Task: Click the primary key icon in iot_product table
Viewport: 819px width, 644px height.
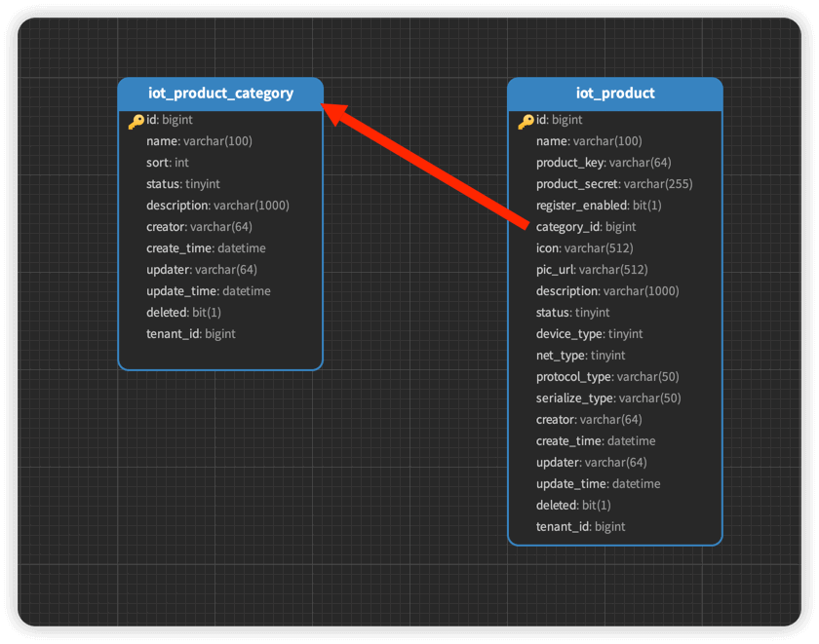Action: tap(526, 121)
